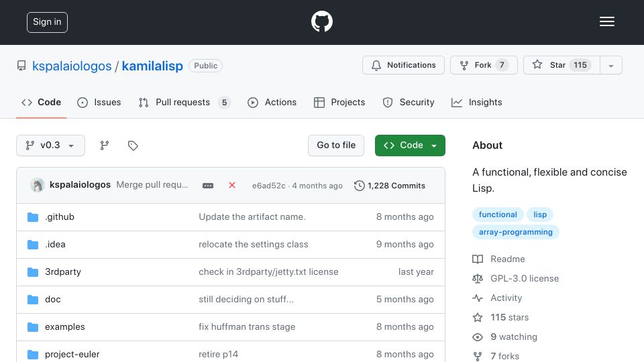Image resolution: width=644 pixels, height=362 pixels.
Task: Click the Go to file button
Action: (336, 145)
